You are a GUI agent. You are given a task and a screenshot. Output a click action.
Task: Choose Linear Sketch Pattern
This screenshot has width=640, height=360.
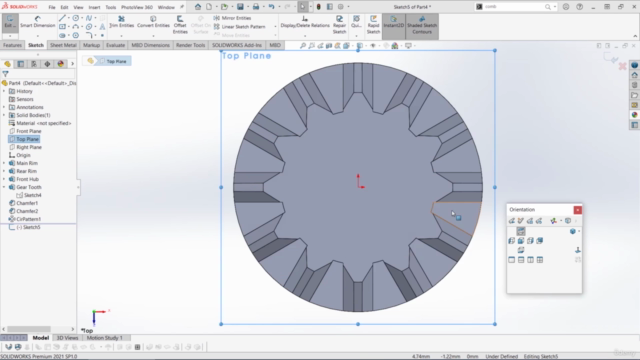click(x=240, y=27)
